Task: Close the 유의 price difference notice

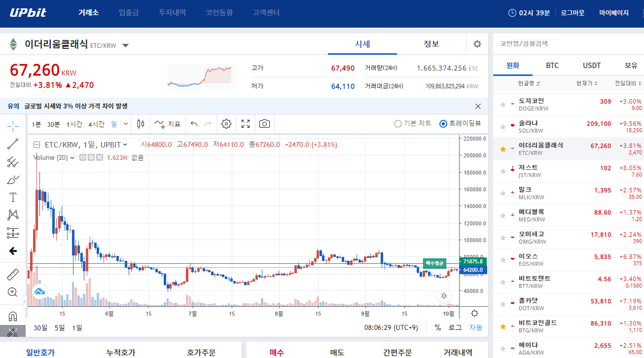Action: pos(478,106)
